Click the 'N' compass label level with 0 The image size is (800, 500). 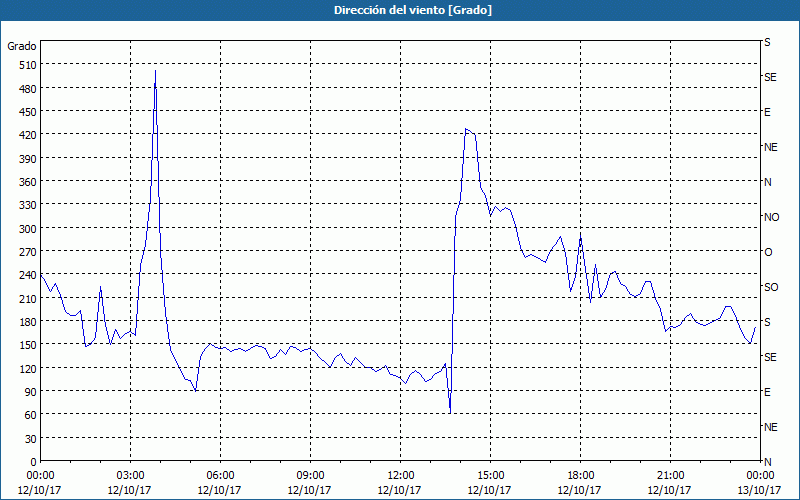point(768,462)
